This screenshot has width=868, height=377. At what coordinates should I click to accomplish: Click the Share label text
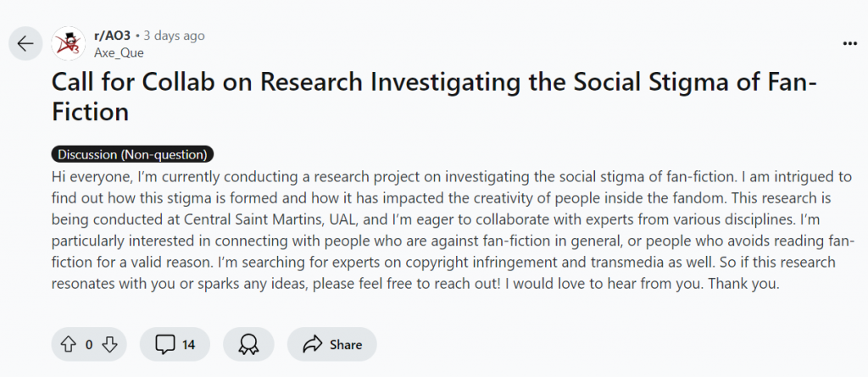click(x=346, y=344)
